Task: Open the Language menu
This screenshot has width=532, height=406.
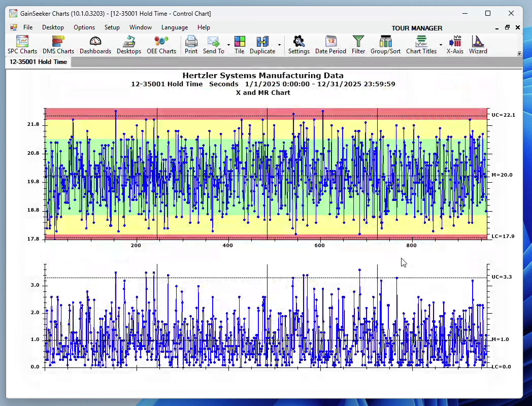Action: click(174, 27)
